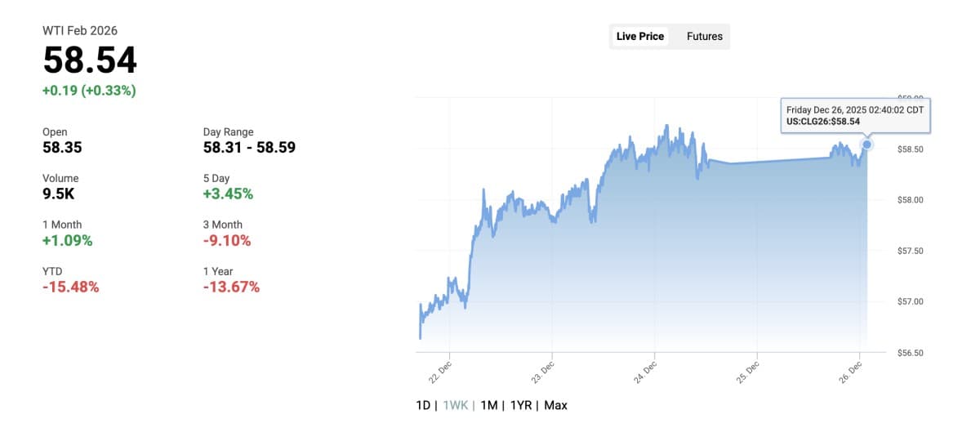980x432 pixels.
Task: Click the 1 Year -13.67% value
Action: [231, 287]
